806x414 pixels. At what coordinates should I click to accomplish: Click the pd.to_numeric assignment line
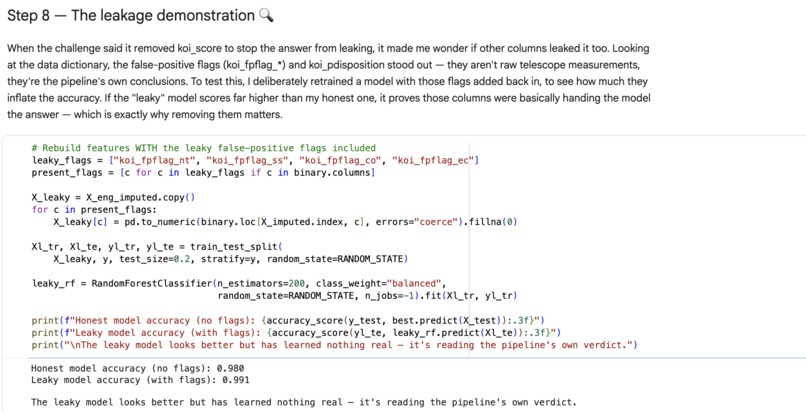coord(285,222)
